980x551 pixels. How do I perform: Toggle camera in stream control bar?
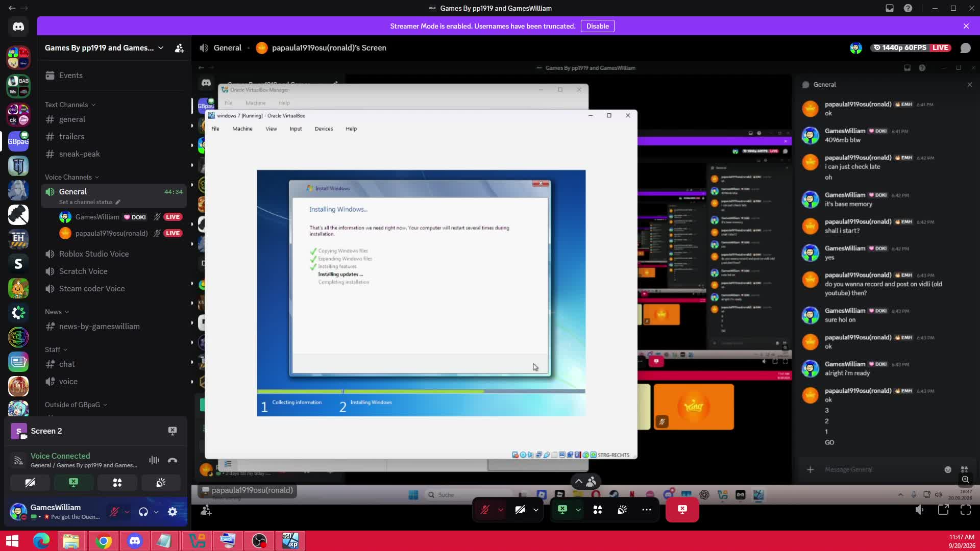coord(520,510)
